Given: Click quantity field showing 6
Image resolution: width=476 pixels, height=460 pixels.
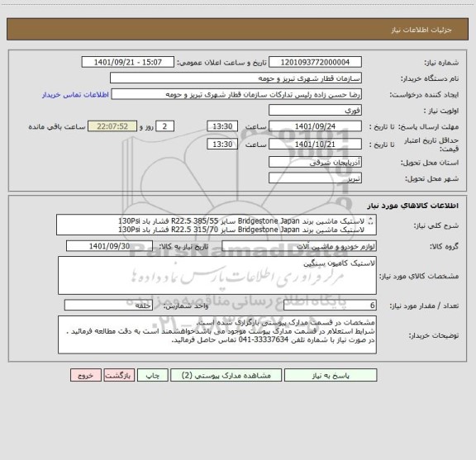Looking at the screenshot, I should [330, 306].
